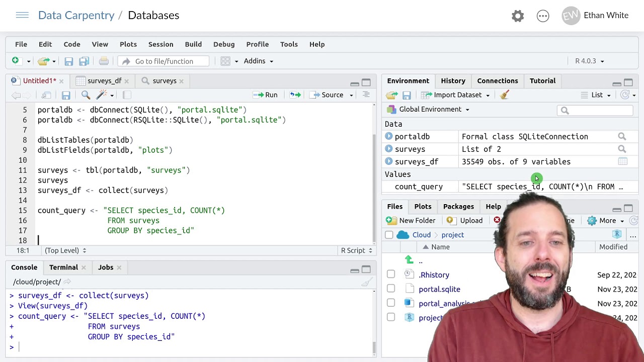This screenshot has width=644, height=362.
Task: Click the code tools magic wand icon
Action: pos(102,95)
